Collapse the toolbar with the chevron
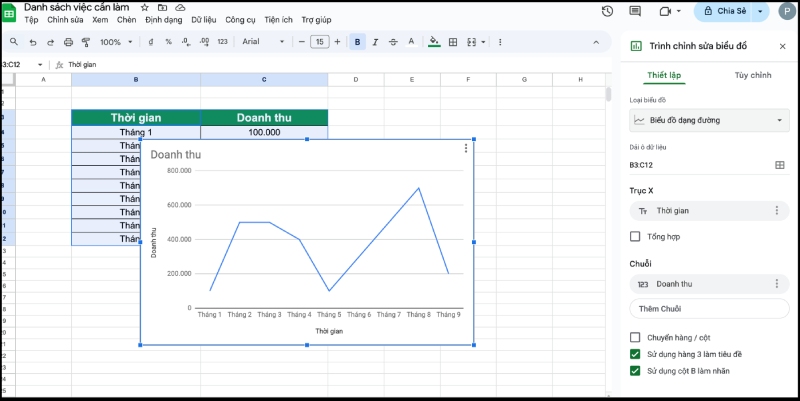Viewport: 800px width, 401px height. [596, 42]
